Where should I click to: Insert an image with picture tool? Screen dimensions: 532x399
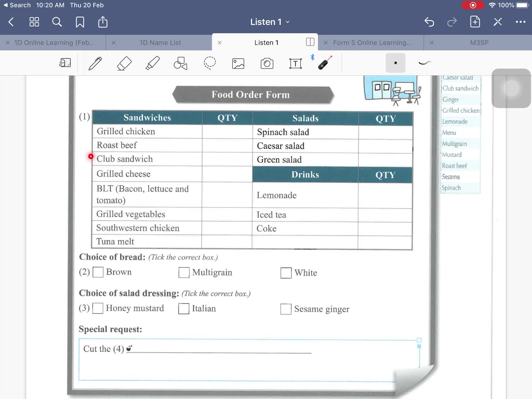click(238, 63)
